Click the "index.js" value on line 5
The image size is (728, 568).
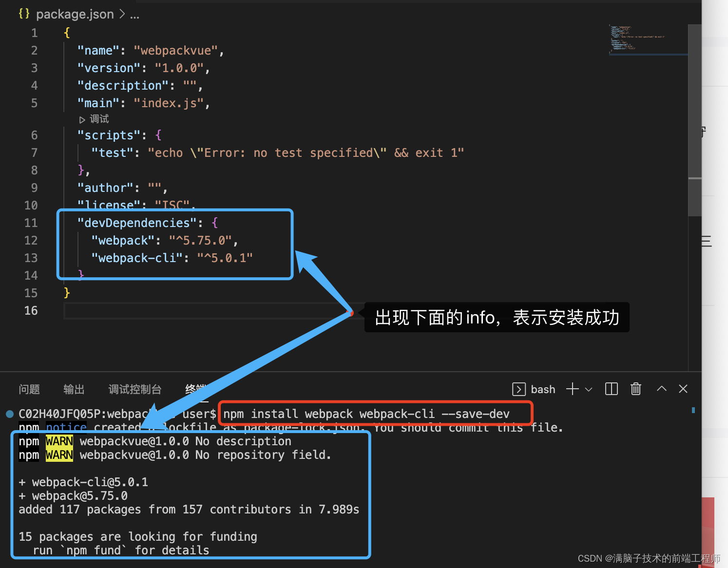pyautogui.click(x=169, y=103)
